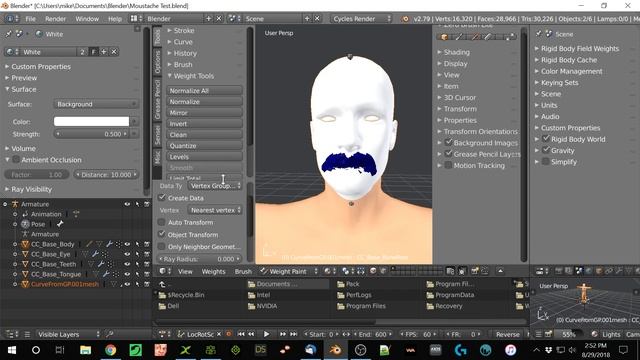Toggle the Object Transform checkbox

pos(162,234)
